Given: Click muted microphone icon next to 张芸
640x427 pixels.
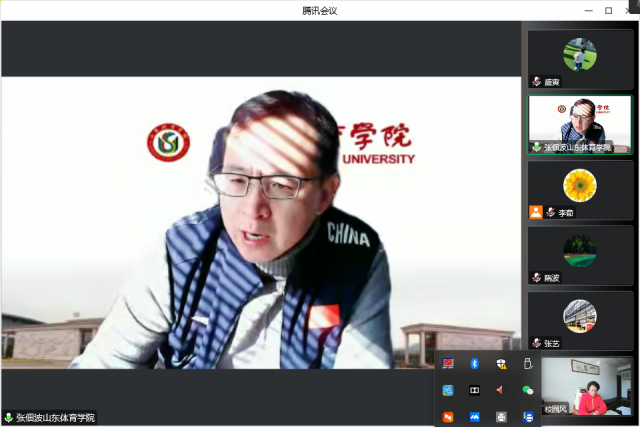Looking at the screenshot, I should [x=536, y=342].
